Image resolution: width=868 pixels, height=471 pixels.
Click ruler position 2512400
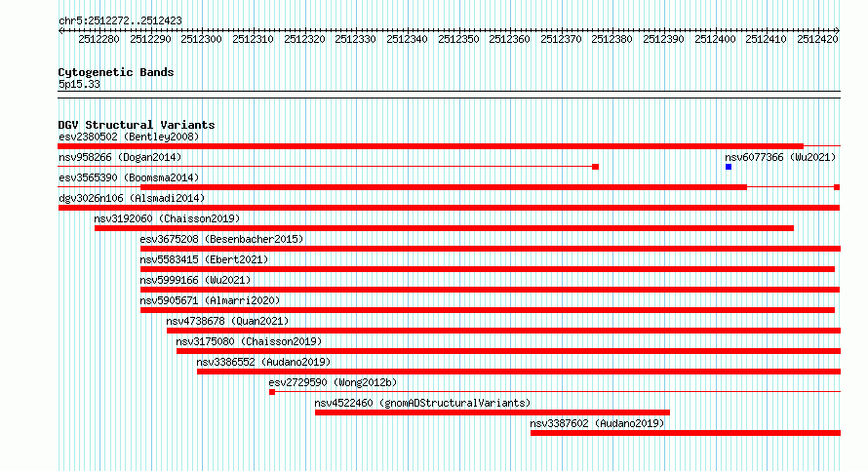pyautogui.click(x=715, y=39)
